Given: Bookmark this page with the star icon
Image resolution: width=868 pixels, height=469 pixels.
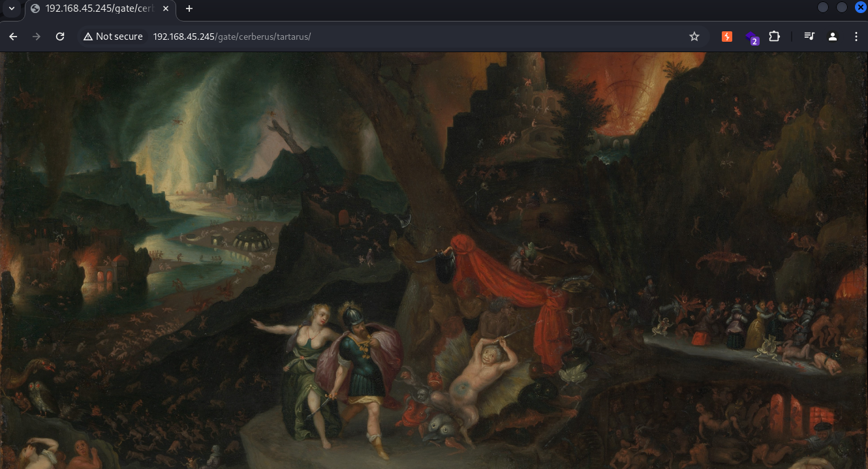Looking at the screenshot, I should pyautogui.click(x=694, y=37).
